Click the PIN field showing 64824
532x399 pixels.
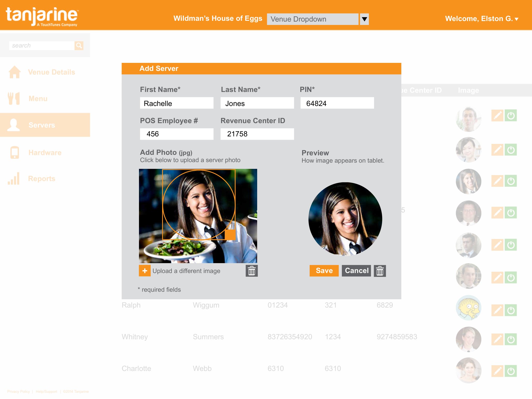(337, 103)
